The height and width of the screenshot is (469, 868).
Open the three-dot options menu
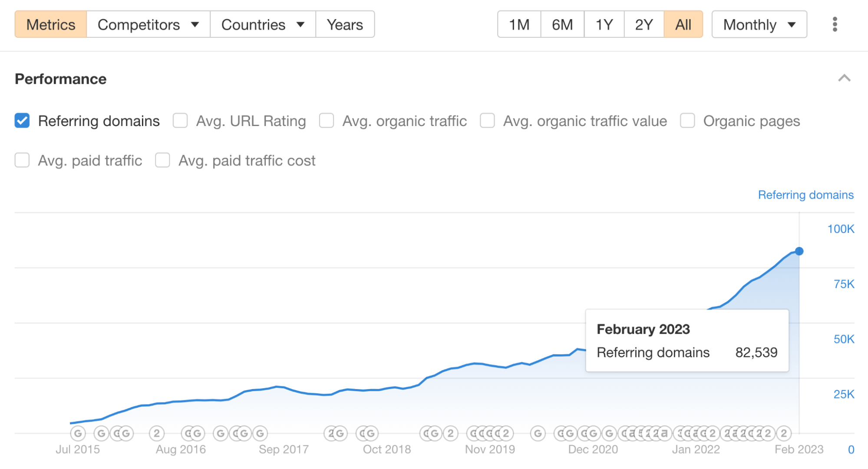[x=834, y=25]
